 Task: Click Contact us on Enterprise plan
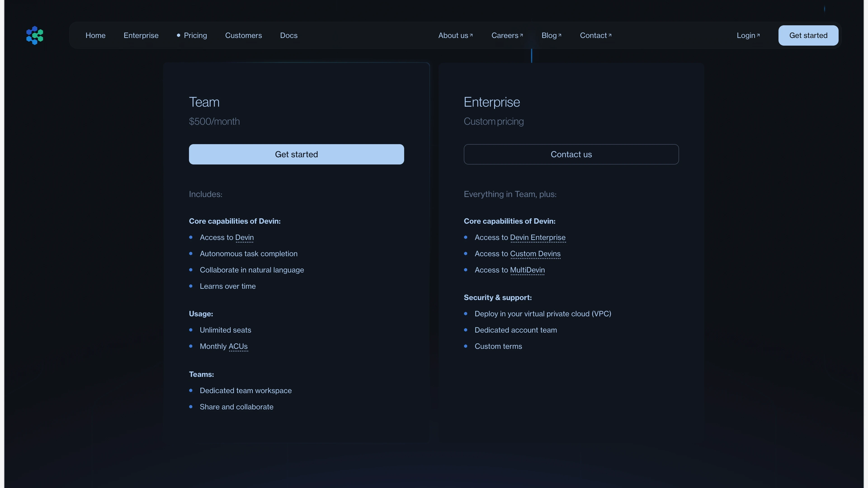coord(571,154)
